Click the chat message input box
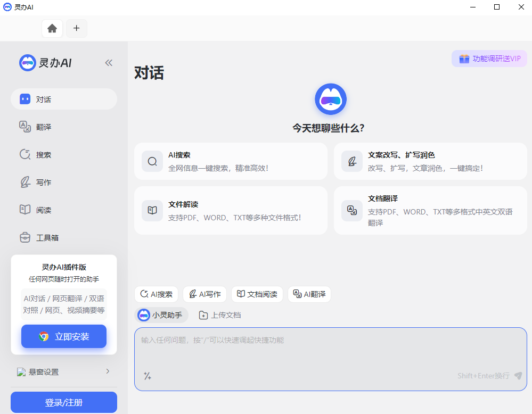The image size is (532, 414). pos(330,351)
